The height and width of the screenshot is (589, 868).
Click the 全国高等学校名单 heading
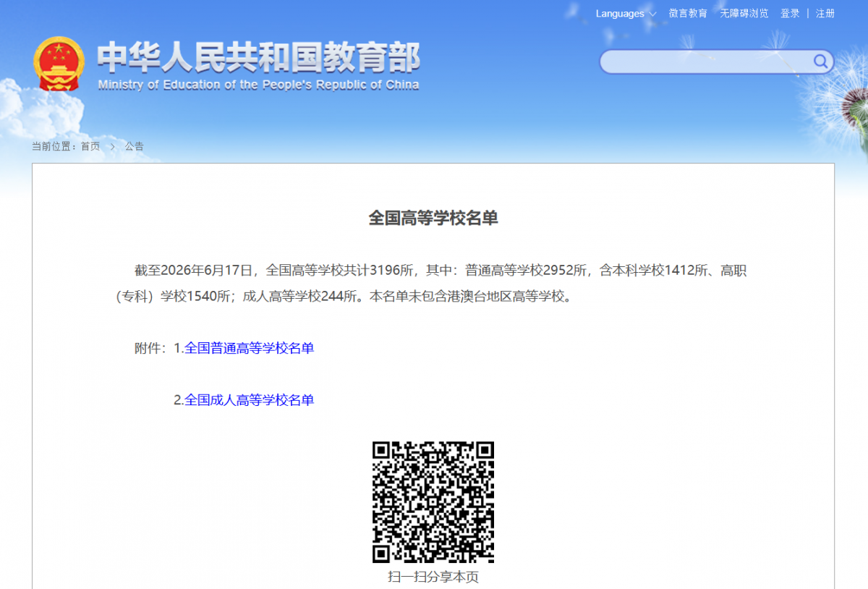click(433, 218)
